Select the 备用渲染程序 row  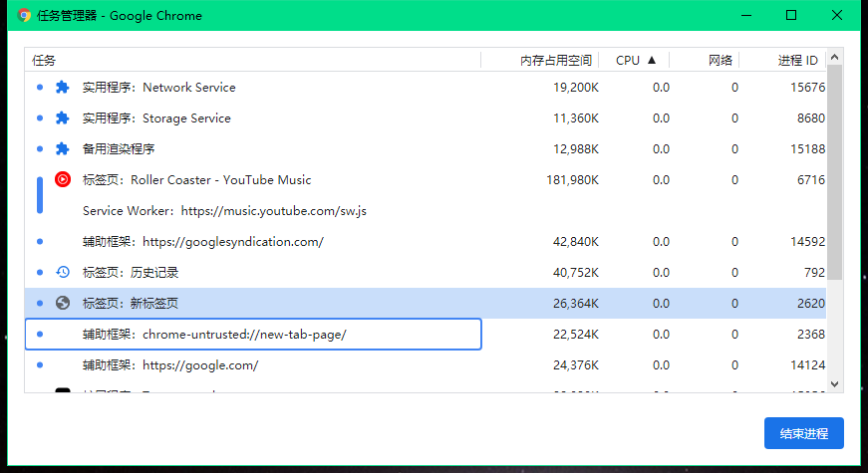tap(426, 148)
